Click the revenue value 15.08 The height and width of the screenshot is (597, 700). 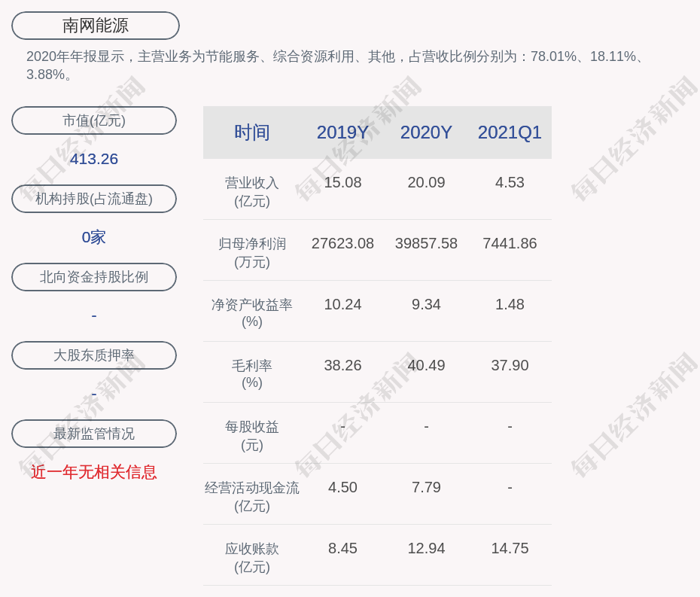[x=343, y=183]
